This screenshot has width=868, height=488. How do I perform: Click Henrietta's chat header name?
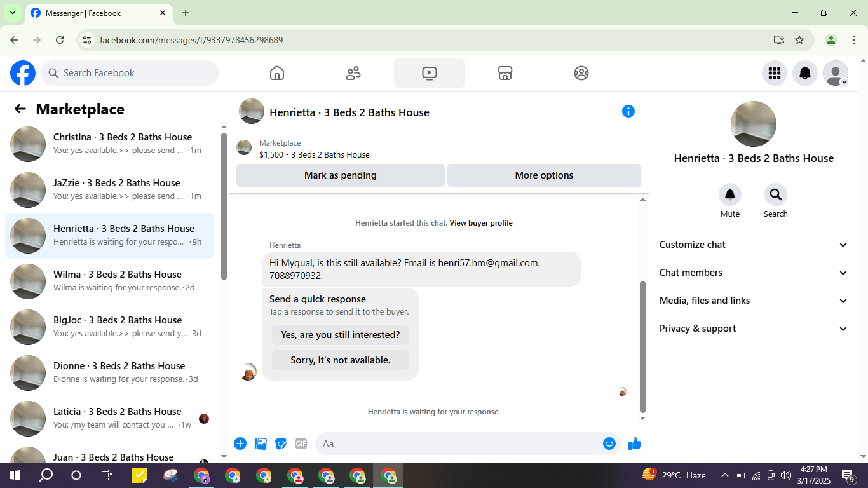click(349, 112)
